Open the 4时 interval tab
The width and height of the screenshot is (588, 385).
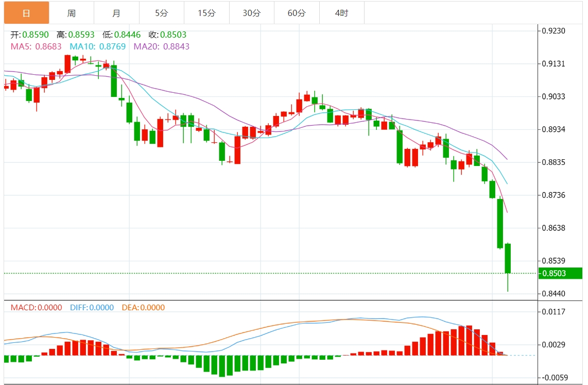point(341,13)
